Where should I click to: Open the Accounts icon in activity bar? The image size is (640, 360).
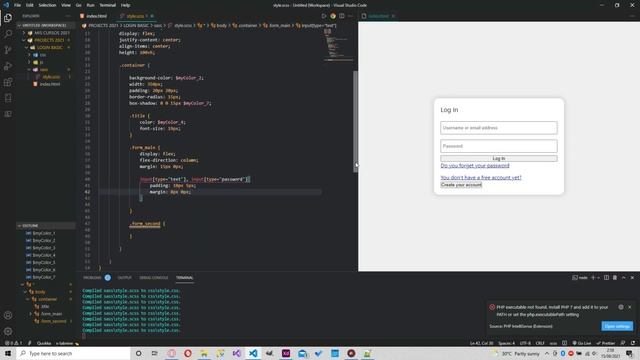(x=8, y=315)
